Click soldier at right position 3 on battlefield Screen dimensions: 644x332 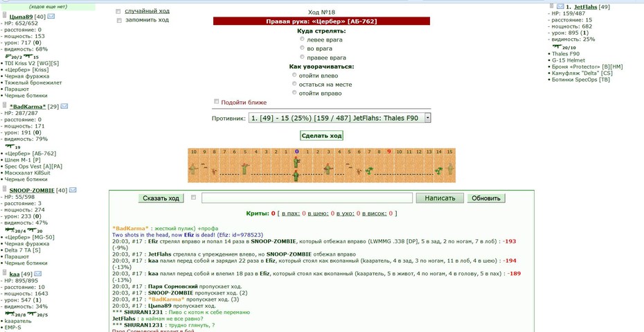(328, 168)
